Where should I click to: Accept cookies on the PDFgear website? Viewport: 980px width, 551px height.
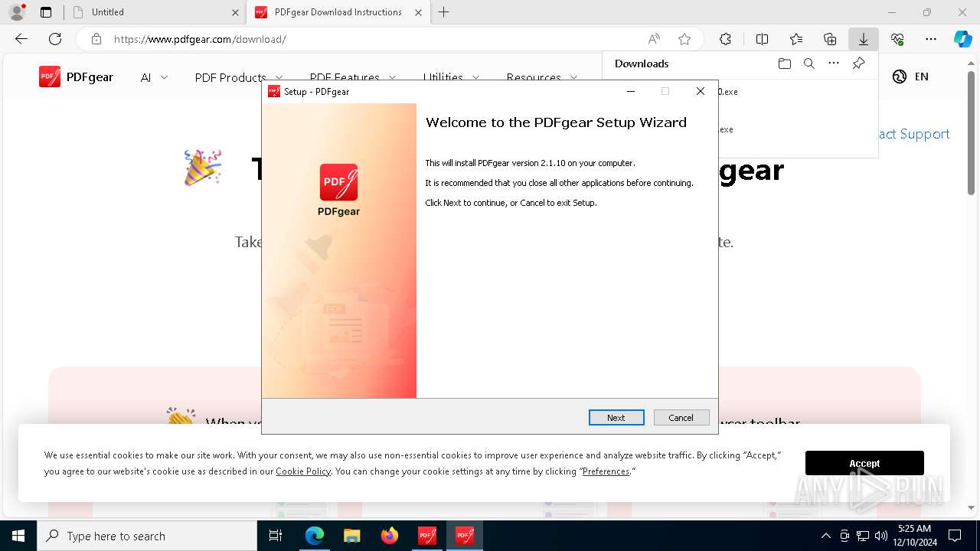(864, 463)
